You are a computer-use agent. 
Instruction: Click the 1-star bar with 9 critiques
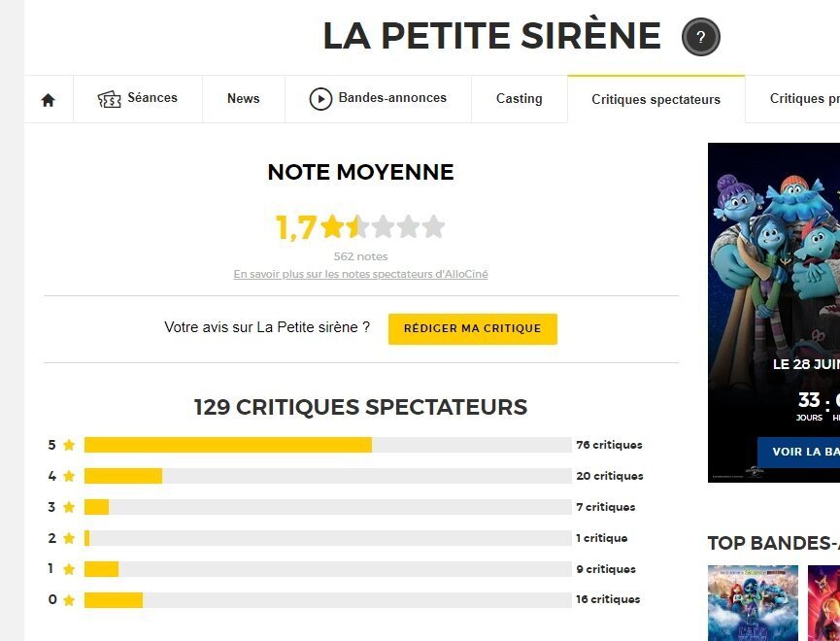point(328,569)
